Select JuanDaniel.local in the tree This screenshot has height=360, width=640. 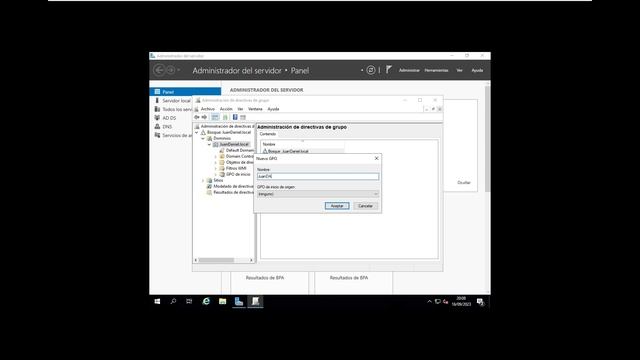click(x=234, y=144)
